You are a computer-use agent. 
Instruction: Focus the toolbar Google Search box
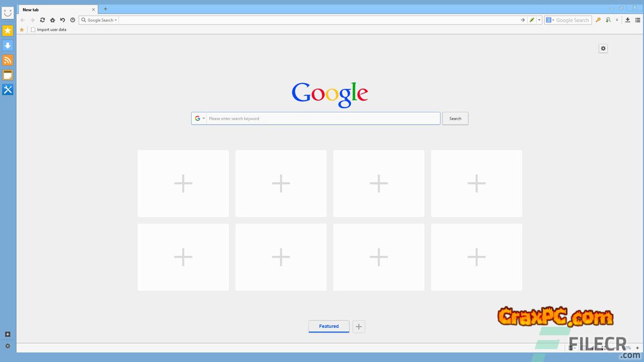point(573,20)
